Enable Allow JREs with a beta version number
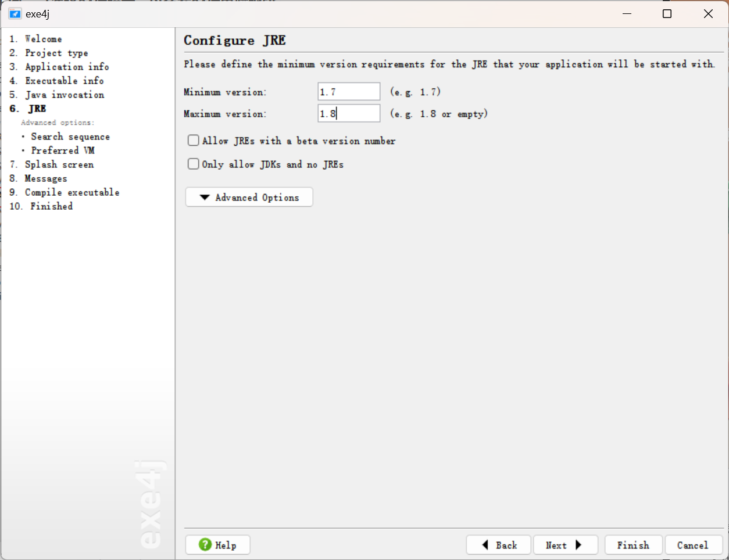729x560 pixels. [194, 141]
